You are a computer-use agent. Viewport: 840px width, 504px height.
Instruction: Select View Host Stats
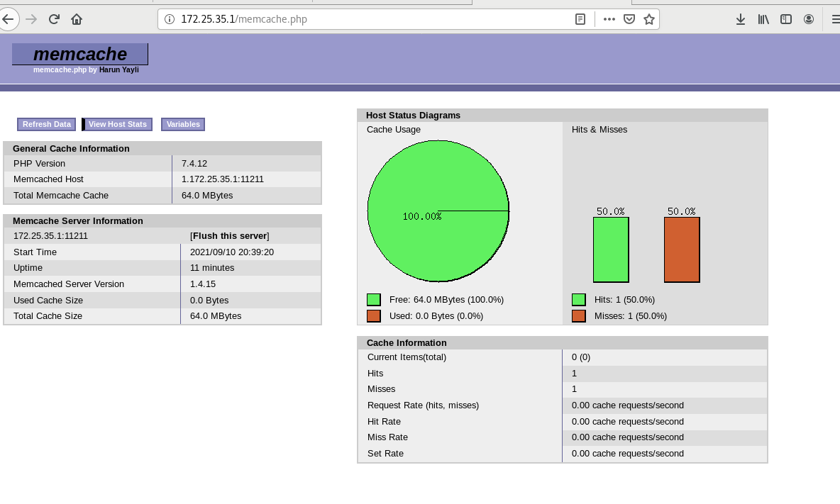117,124
